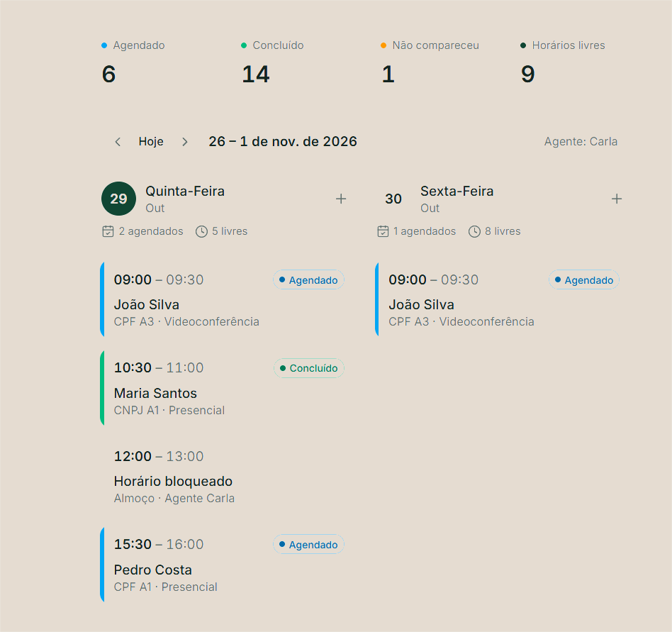Click the Horários livres summary count 9
The height and width of the screenshot is (632, 672).
click(528, 74)
